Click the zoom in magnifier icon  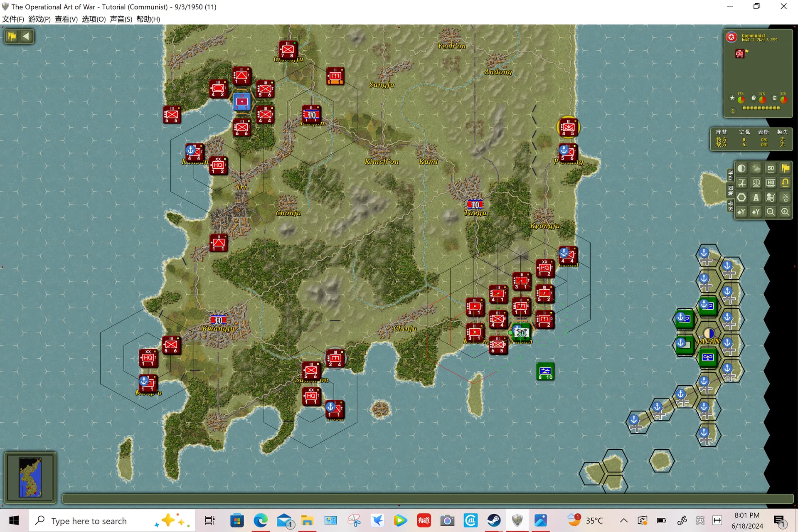pos(785,212)
